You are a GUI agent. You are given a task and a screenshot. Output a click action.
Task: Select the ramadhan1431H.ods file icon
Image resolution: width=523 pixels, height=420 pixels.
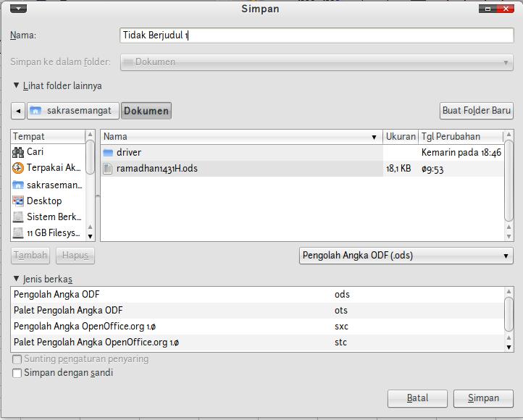coord(109,169)
